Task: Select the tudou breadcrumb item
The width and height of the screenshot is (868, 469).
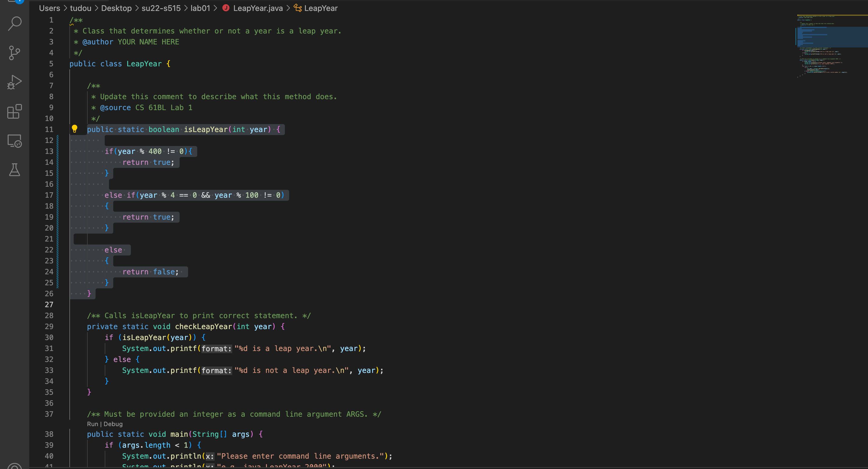Action: click(81, 8)
